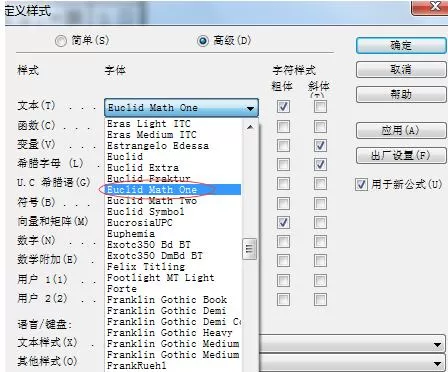Uncheck bold for the 文本(T) row
448x372 pixels.
(283, 107)
